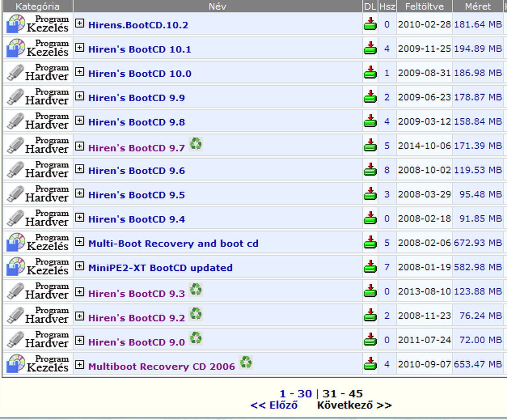This screenshot has width=507, height=420.
Task: Sort by Kategória column header
Action: tap(37, 6)
